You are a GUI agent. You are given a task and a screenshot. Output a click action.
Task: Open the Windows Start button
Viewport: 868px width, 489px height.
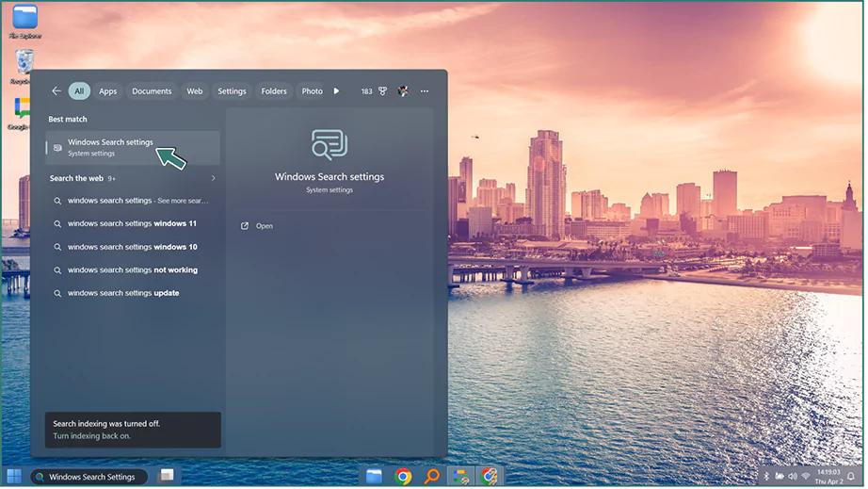[14, 478]
